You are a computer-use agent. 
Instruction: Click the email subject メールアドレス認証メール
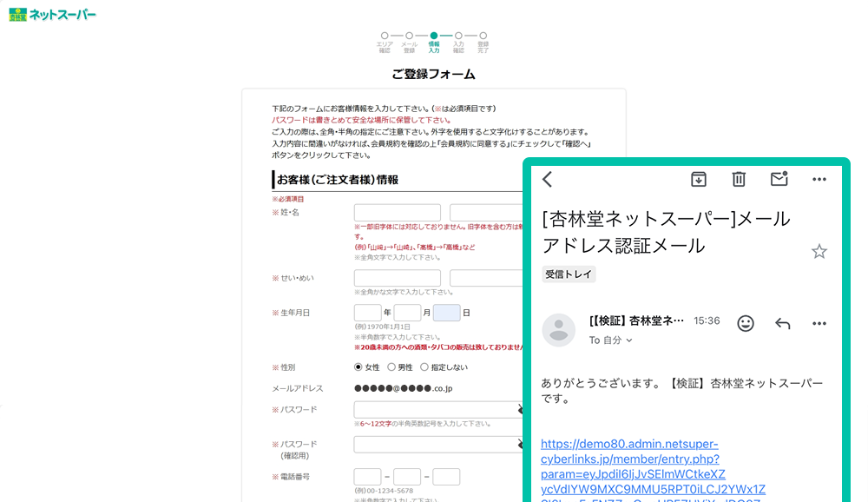(x=667, y=232)
